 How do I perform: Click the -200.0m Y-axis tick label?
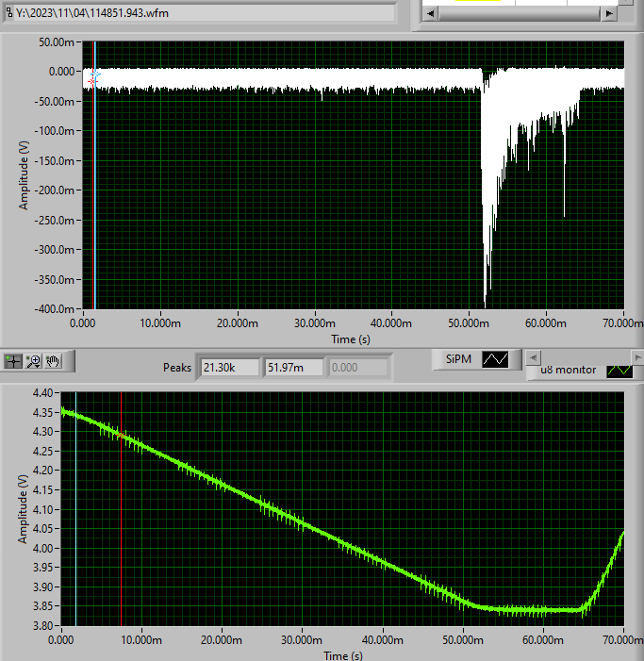(54, 190)
